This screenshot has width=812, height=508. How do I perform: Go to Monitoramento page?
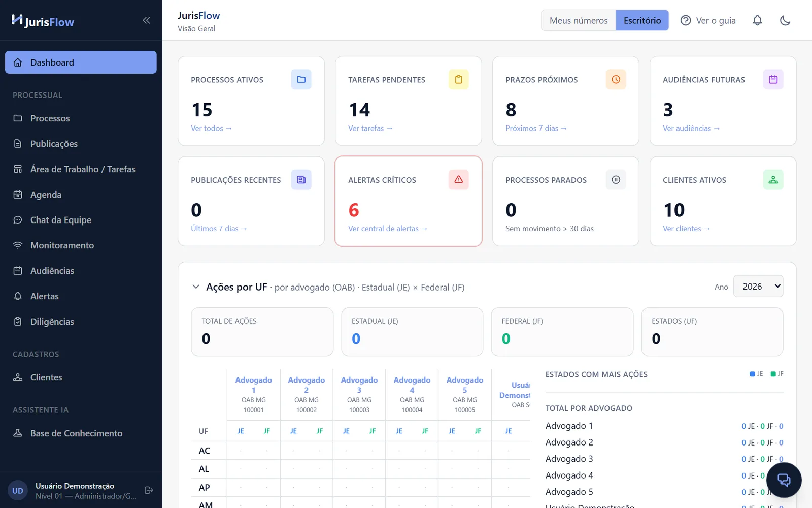[x=81, y=245]
